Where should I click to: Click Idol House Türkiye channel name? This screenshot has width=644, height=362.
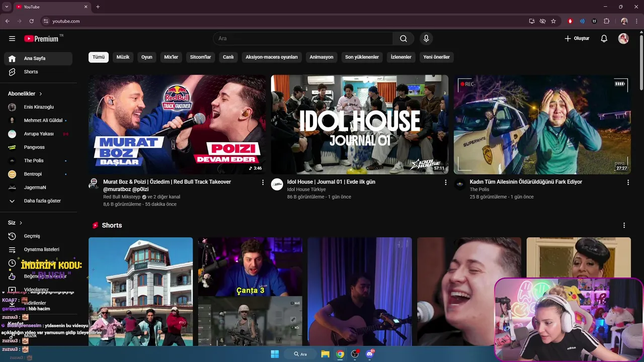(306, 190)
